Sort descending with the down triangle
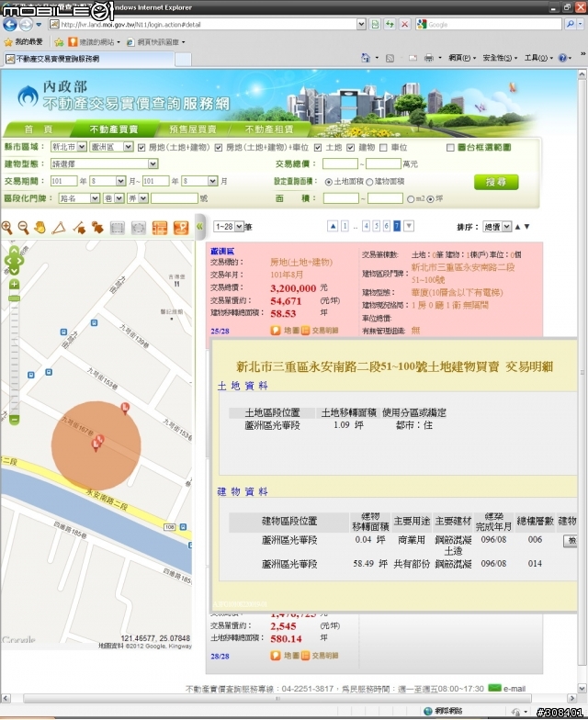This screenshot has height=720, width=588. [x=527, y=226]
